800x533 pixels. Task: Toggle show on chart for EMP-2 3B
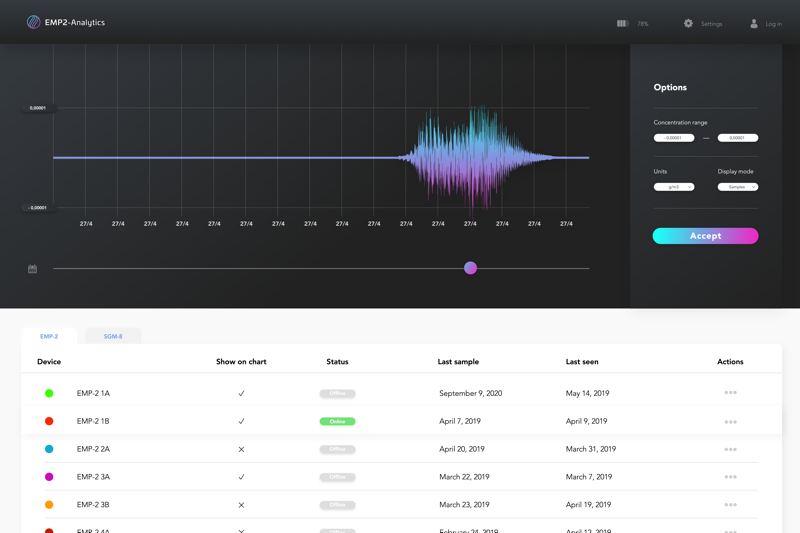click(x=241, y=505)
